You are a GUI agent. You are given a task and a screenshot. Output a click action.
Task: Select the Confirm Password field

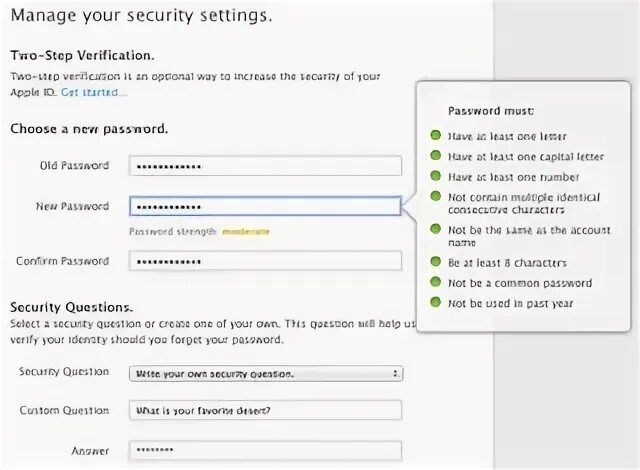(x=265, y=261)
